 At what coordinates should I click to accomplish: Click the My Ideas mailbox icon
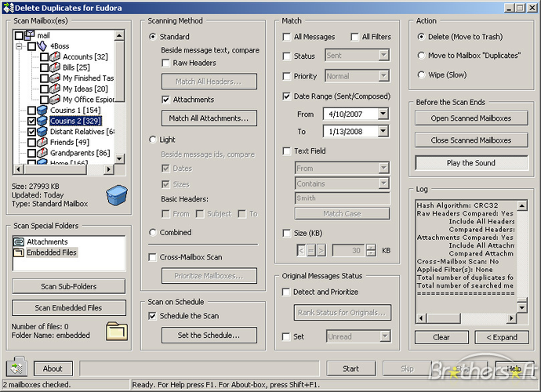point(55,89)
